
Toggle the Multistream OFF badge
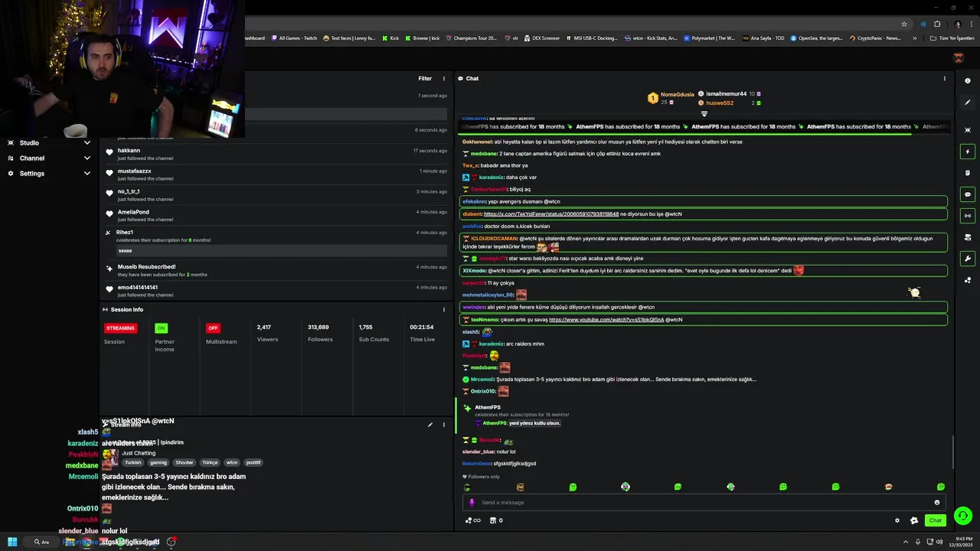[x=213, y=328]
